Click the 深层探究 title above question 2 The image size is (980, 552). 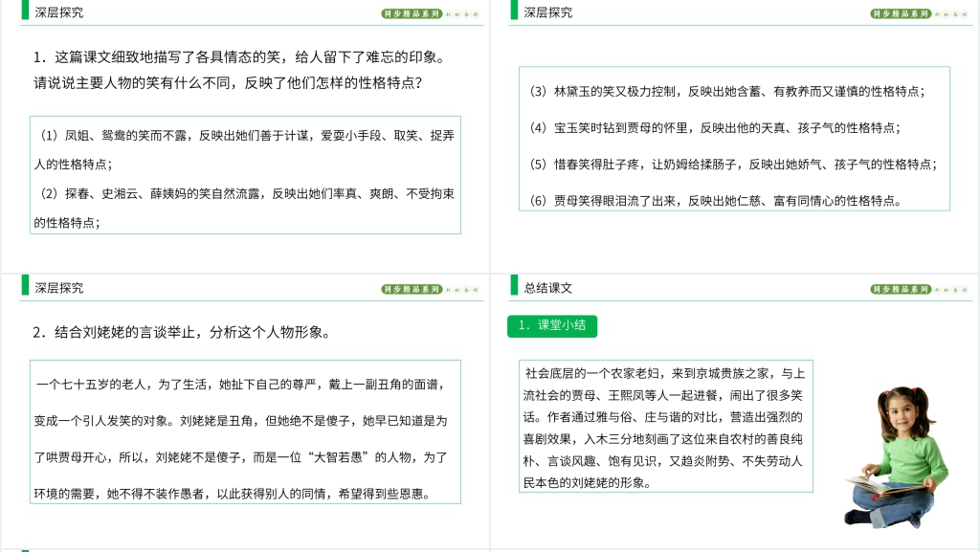click(59, 288)
